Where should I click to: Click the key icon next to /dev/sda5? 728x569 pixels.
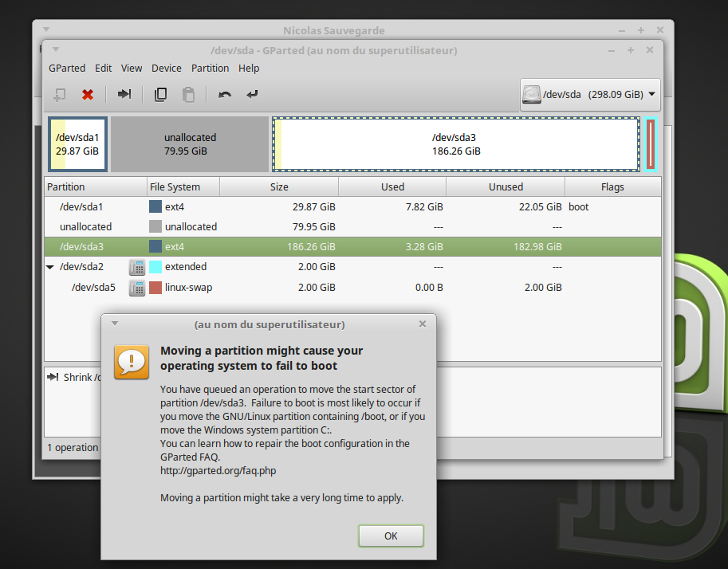[x=137, y=288]
